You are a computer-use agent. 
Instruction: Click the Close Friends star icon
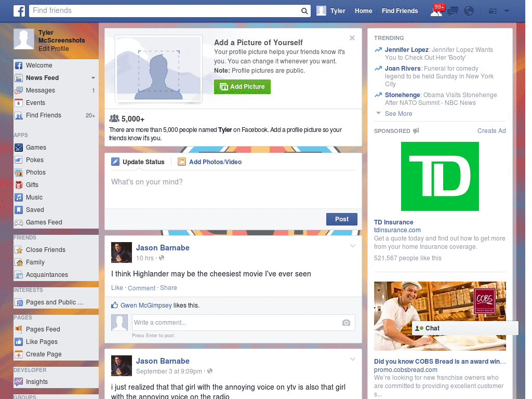pos(19,250)
